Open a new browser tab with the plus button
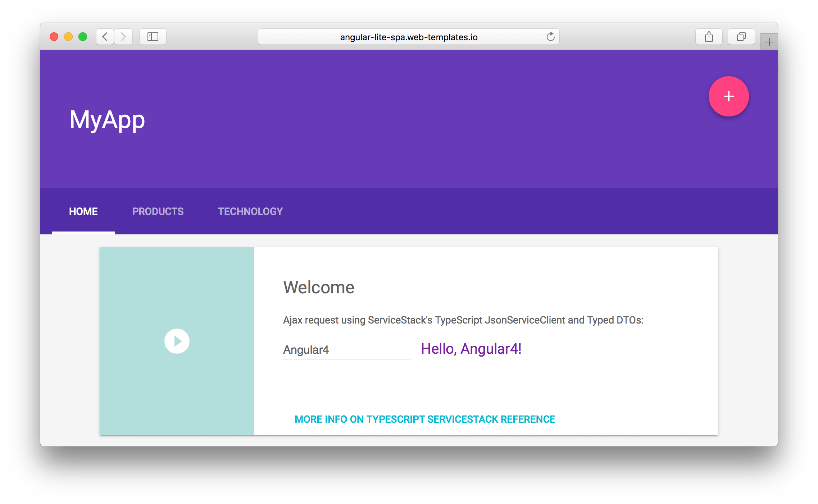Viewport: 818px width, 504px height. [768, 41]
